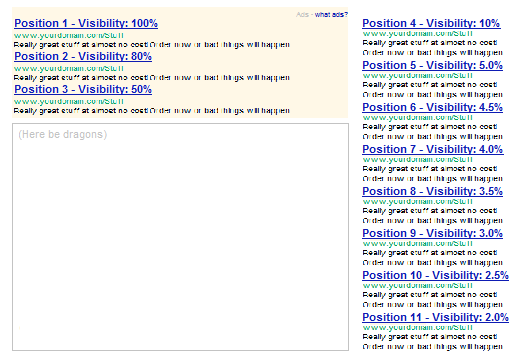Screen dimensions: 523x360
Task: Click the green URL under Position 2
Action: 69,68
